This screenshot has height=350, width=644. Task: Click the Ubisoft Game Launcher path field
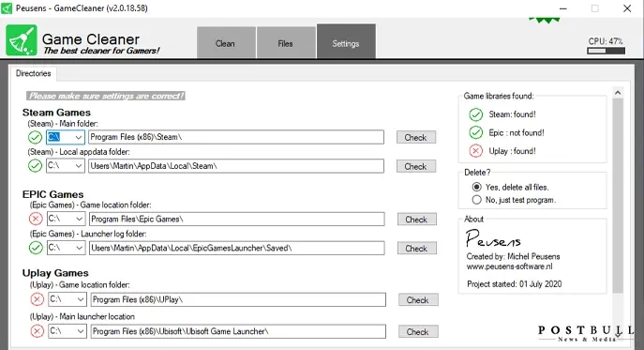pyautogui.click(x=238, y=331)
